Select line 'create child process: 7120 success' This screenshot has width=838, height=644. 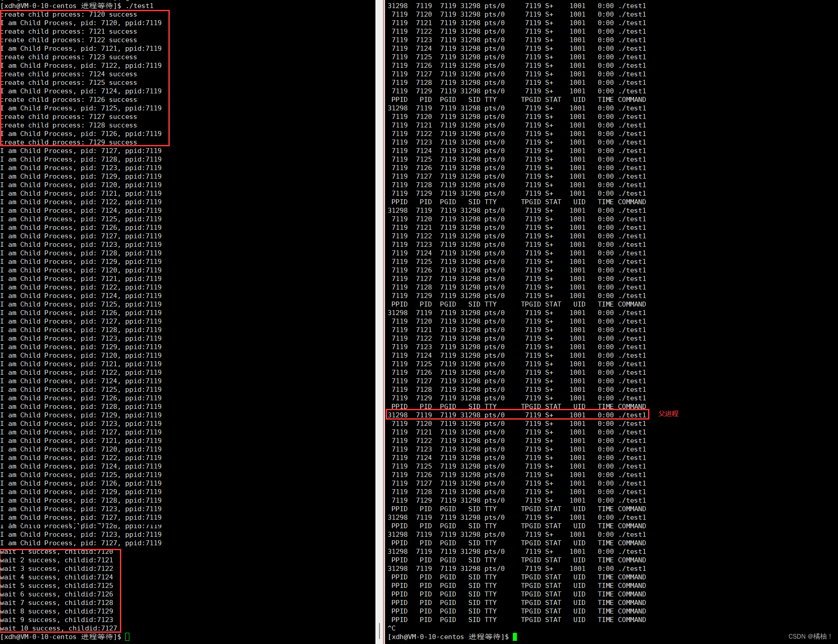pyautogui.click(x=69, y=14)
